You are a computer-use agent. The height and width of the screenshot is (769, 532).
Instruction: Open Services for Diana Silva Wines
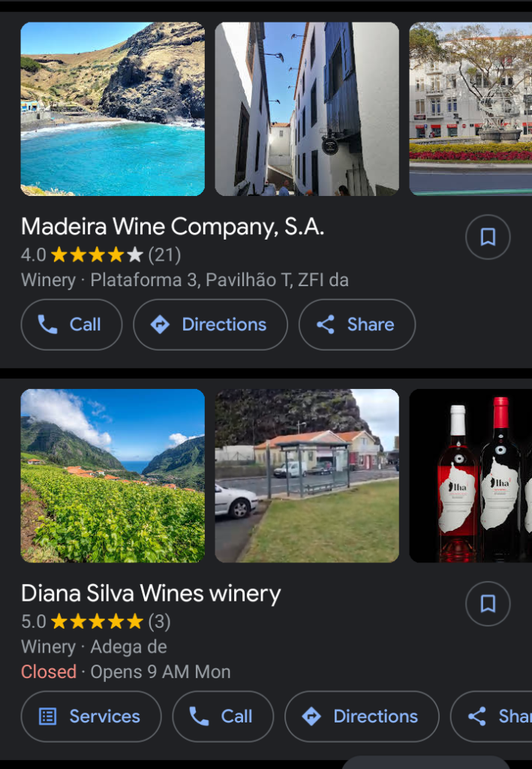click(x=91, y=716)
